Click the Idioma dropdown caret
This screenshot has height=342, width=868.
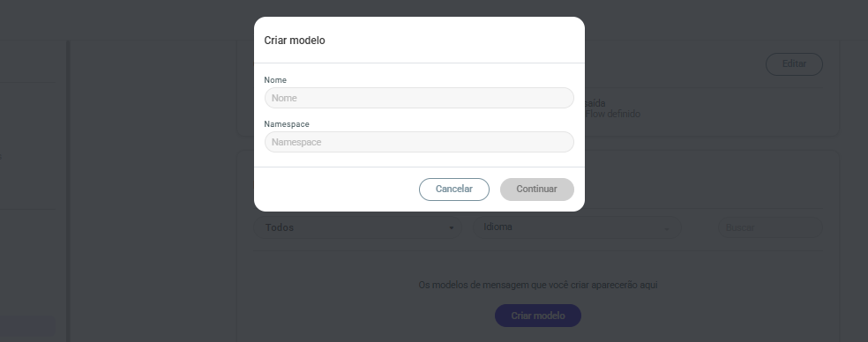[667, 228]
